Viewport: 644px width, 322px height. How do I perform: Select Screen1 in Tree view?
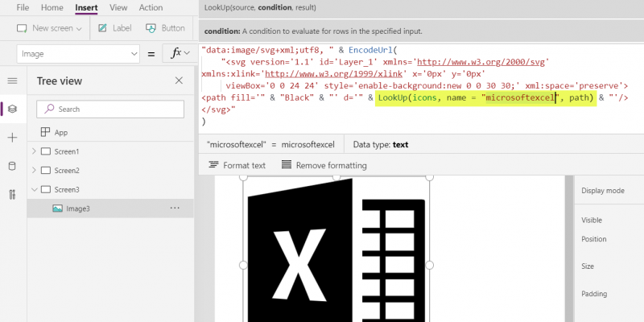[67, 151]
